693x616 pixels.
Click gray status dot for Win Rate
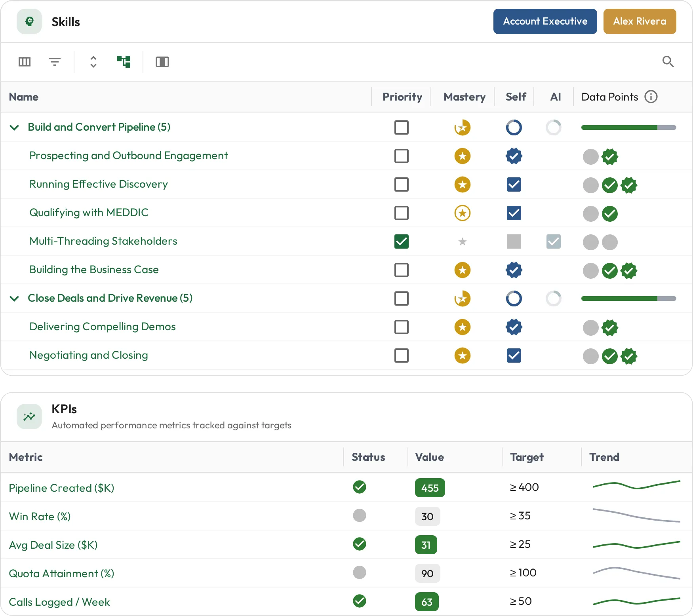click(360, 515)
